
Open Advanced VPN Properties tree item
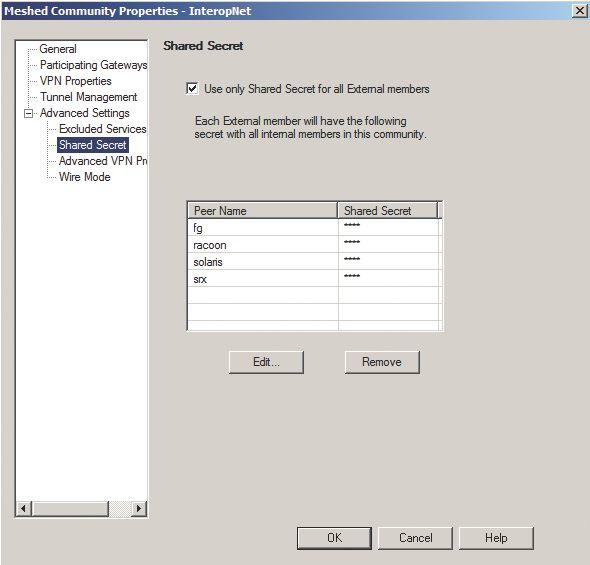tap(103, 161)
